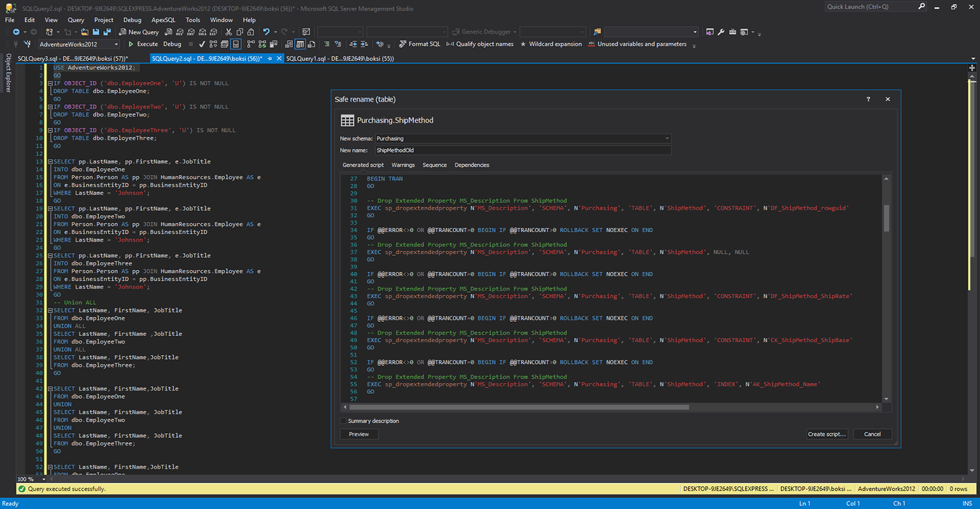This screenshot has height=509, width=980.
Task: Click the Open File folder icon
Action: [x=84, y=32]
